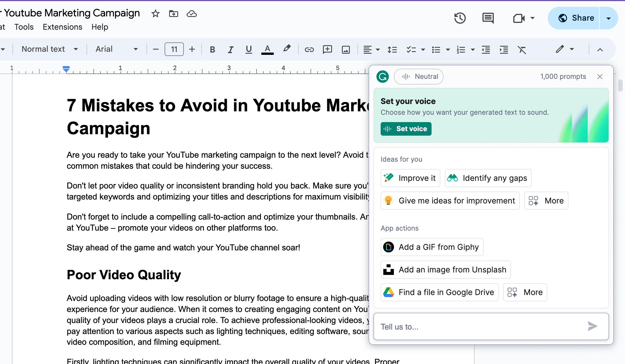Open the Tools menu
This screenshot has width=625, height=364.
pos(24,27)
